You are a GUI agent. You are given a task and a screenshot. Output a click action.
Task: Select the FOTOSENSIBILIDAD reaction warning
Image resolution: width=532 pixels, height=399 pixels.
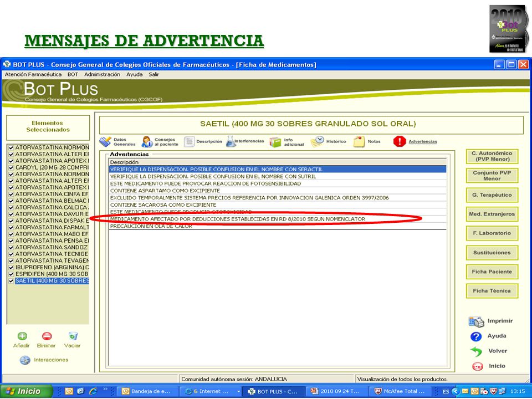coord(277,183)
